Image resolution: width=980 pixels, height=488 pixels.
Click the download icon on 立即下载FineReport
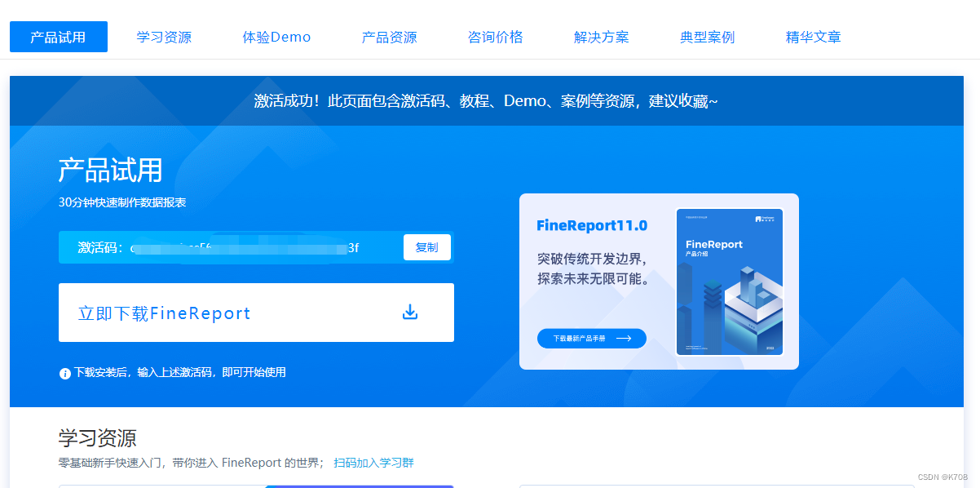410,312
